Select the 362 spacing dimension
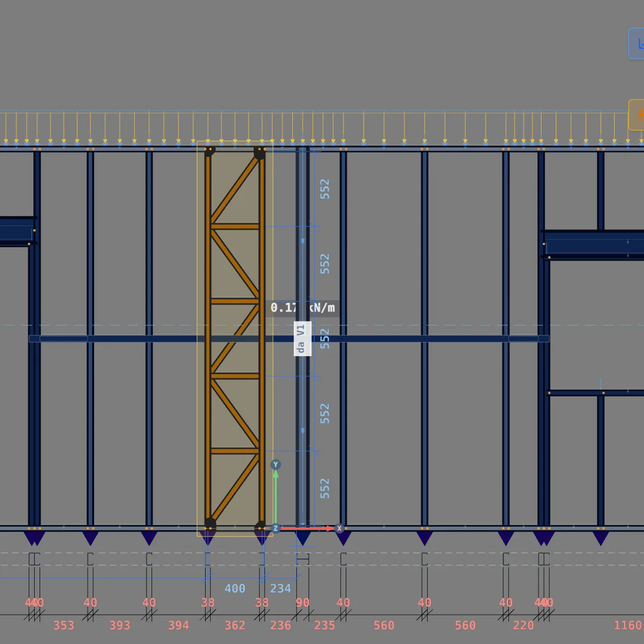The width and height of the screenshot is (644, 644). [235, 626]
